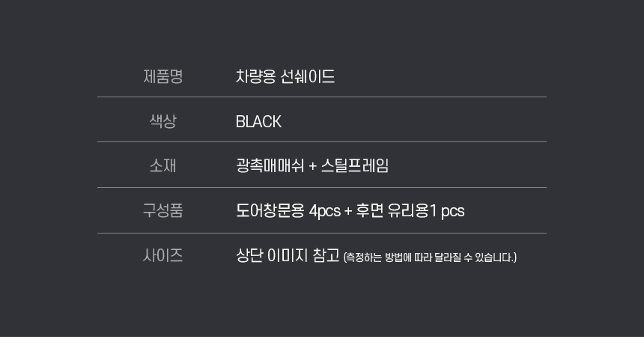Click the 스틸프레임 text
This screenshot has height=363, width=644.
[355, 165]
